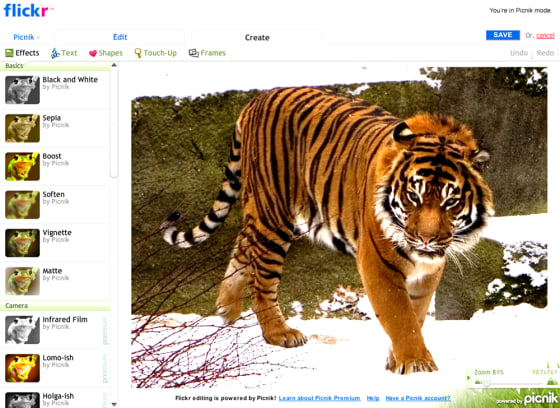Click the zoom-in large mountain icon
The image size is (560, 408).
point(552,381)
